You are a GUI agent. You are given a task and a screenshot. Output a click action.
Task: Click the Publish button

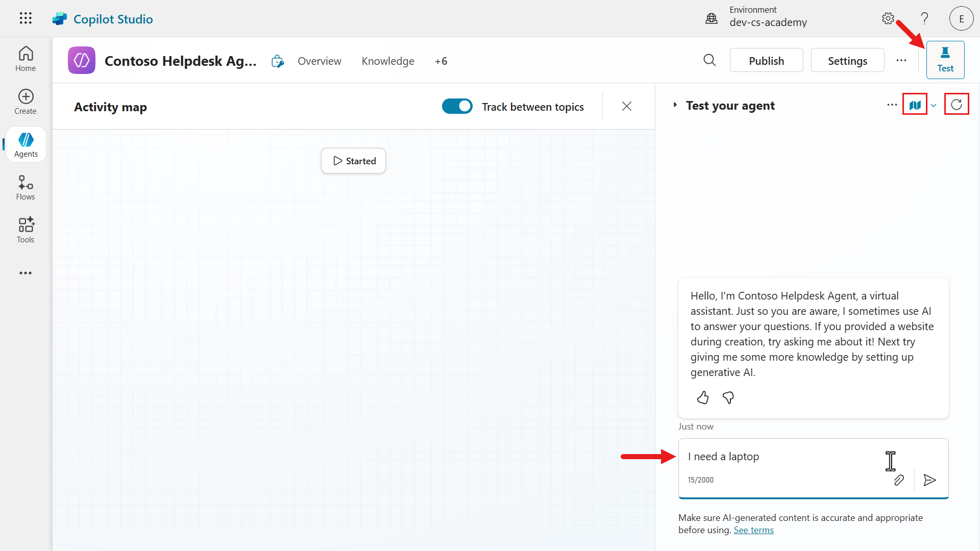coord(766,61)
